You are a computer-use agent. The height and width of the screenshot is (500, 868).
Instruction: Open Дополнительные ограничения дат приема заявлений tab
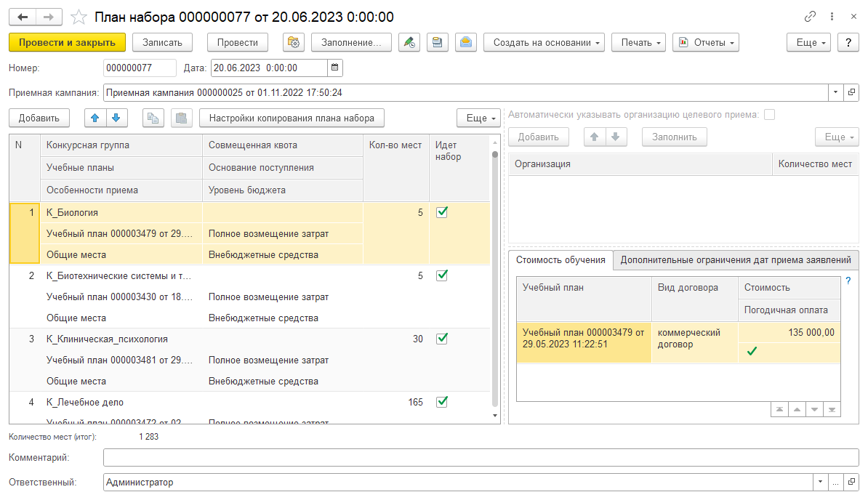(736, 260)
